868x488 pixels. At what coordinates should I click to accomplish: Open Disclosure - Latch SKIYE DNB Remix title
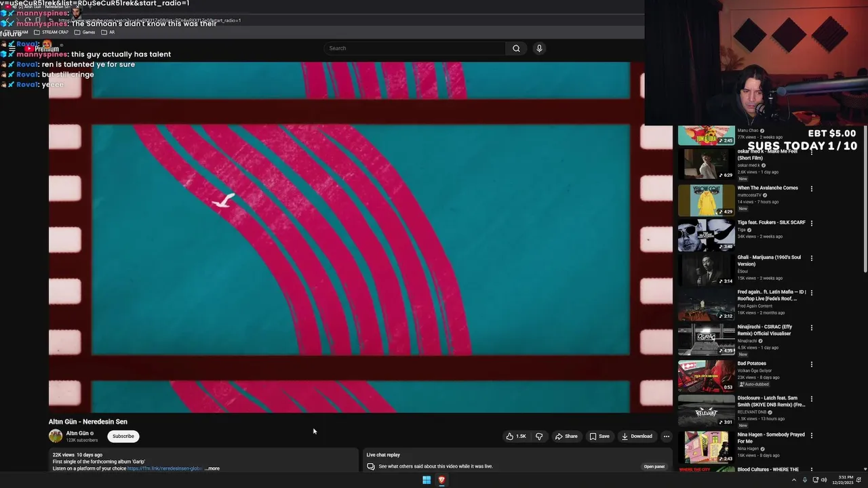click(x=772, y=401)
